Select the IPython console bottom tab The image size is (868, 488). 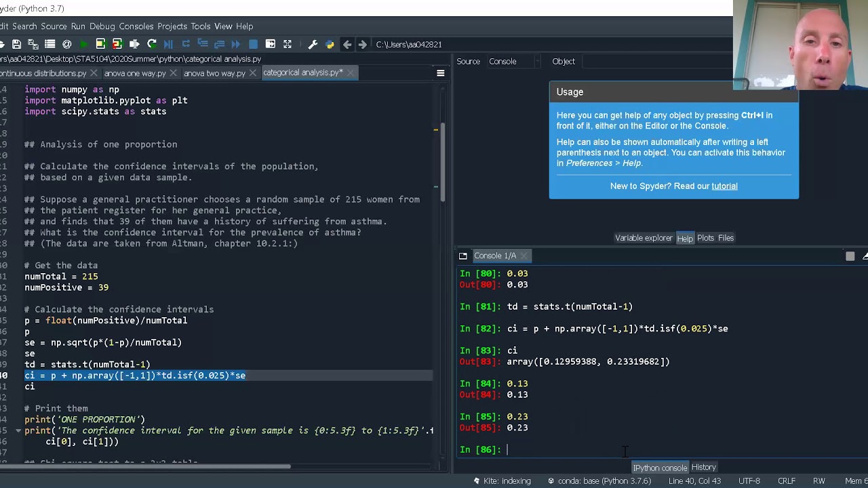[x=660, y=468]
